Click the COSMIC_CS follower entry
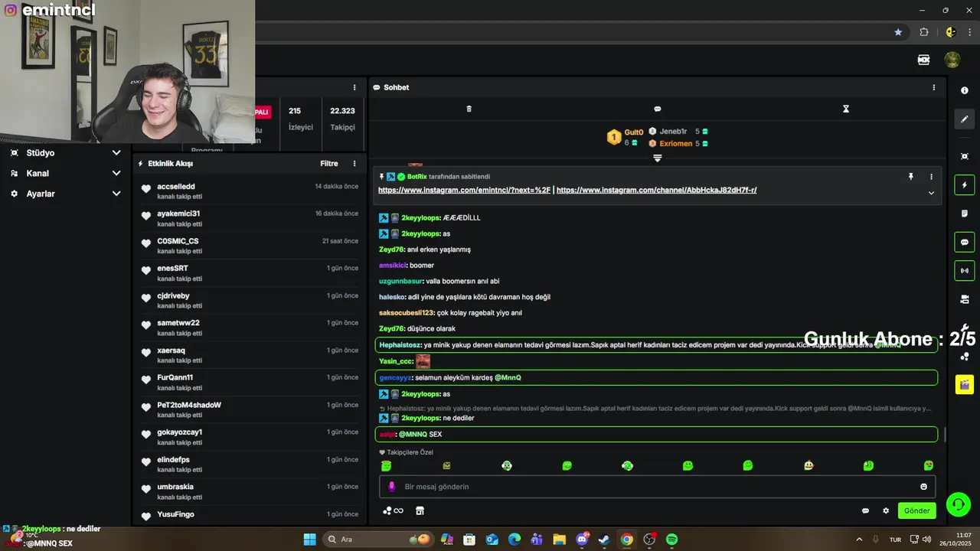 pos(249,246)
